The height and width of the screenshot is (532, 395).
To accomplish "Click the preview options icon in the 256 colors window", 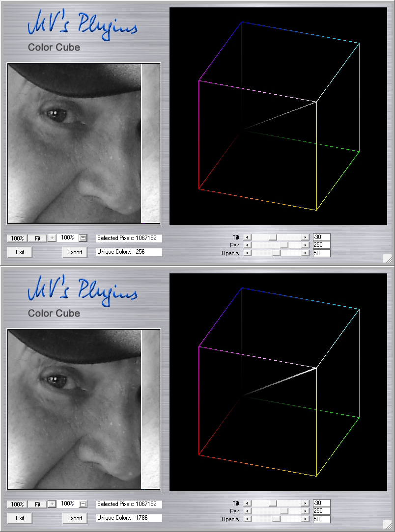I will click(83, 238).
